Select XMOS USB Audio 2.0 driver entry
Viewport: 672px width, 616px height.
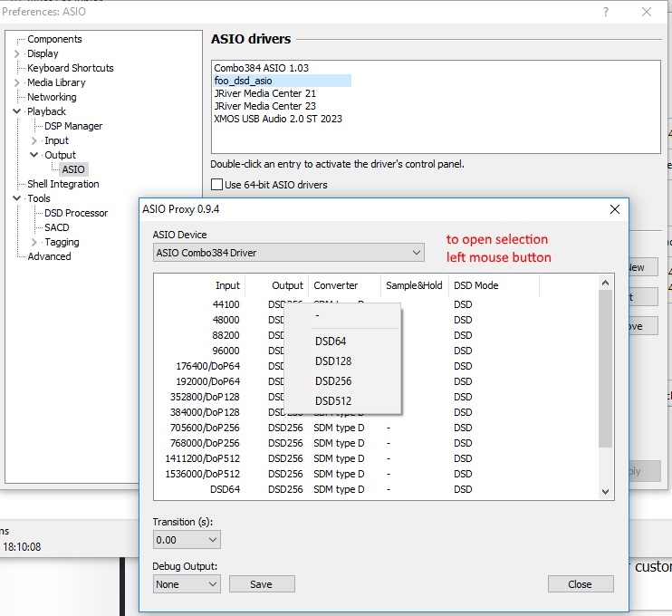pos(277,119)
